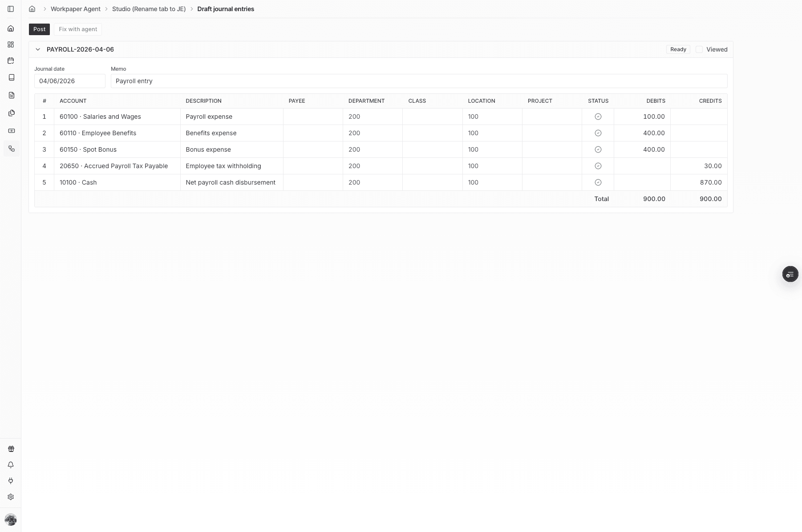Click the 100.00 debit amount
802x532 pixels.
[x=653, y=117]
